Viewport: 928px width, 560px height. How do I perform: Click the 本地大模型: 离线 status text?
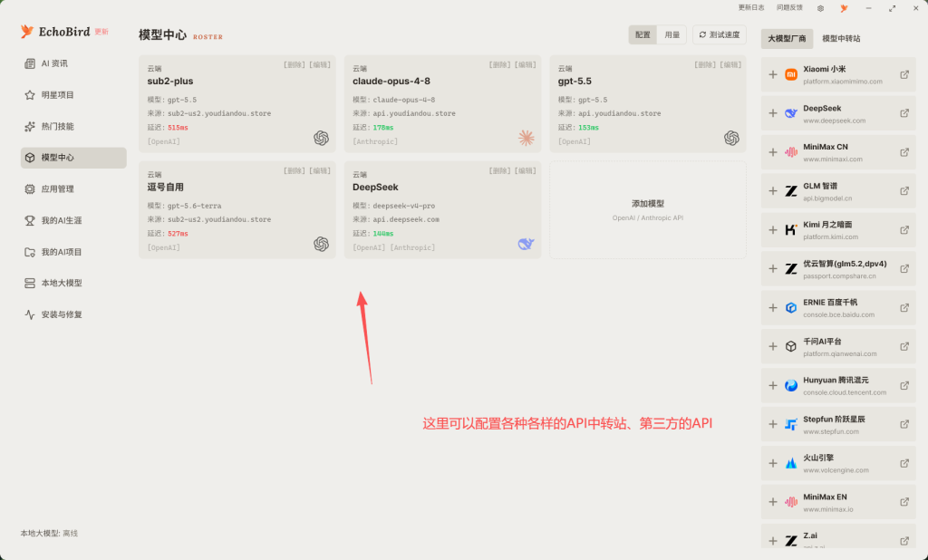(x=49, y=534)
